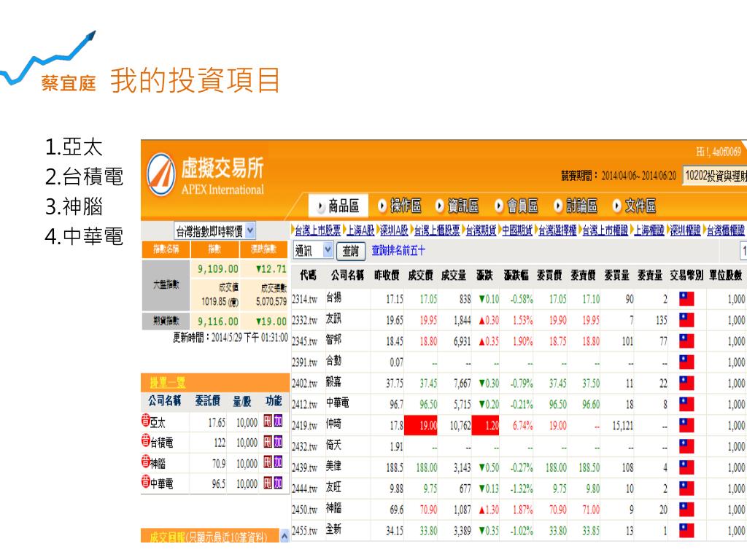Open the 10202投資與理財 competition dropdown
Viewport: 747px width, 560px height.
coord(715,176)
